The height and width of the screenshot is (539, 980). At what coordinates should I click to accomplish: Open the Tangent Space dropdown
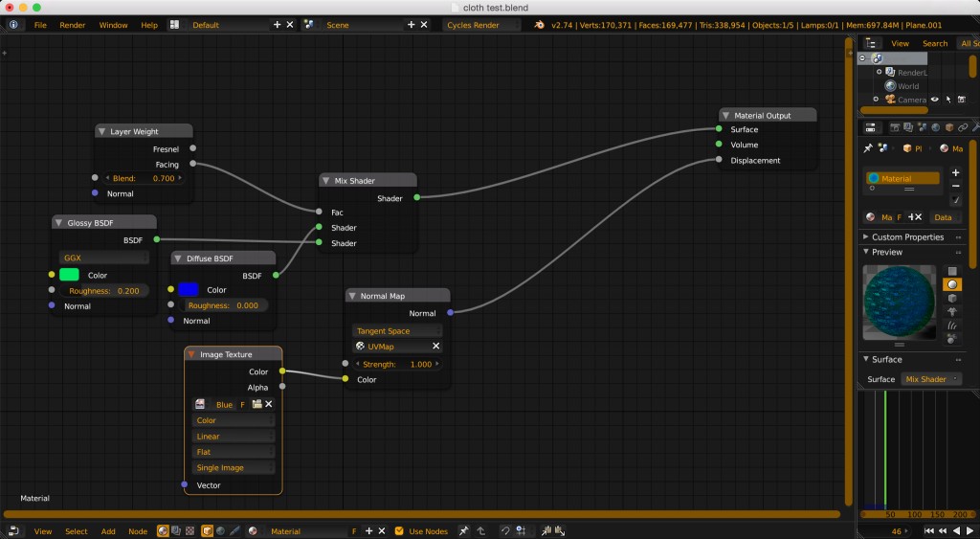click(x=396, y=330)
